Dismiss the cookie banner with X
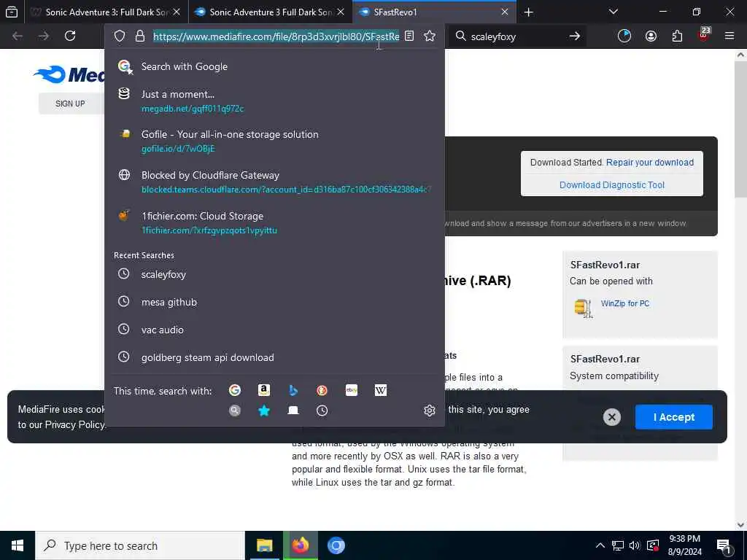Screen dimensions: 747x560 [612, 417]
